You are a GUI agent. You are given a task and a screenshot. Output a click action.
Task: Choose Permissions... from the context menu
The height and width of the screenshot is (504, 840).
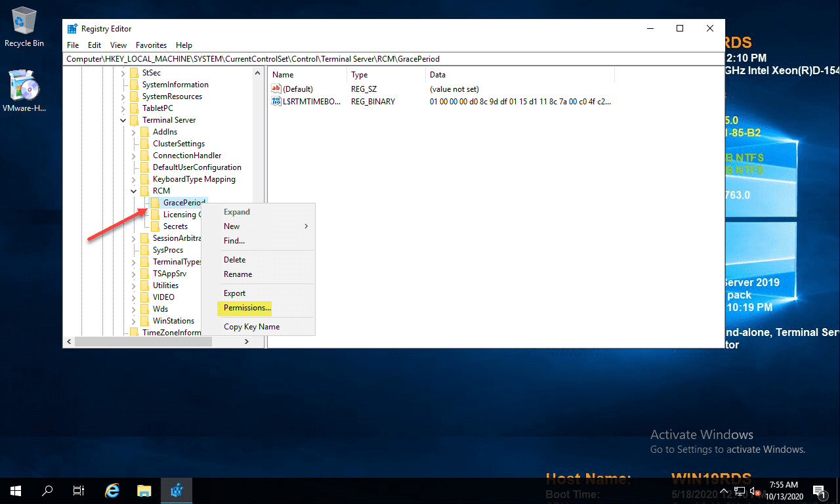pos(247,308)
